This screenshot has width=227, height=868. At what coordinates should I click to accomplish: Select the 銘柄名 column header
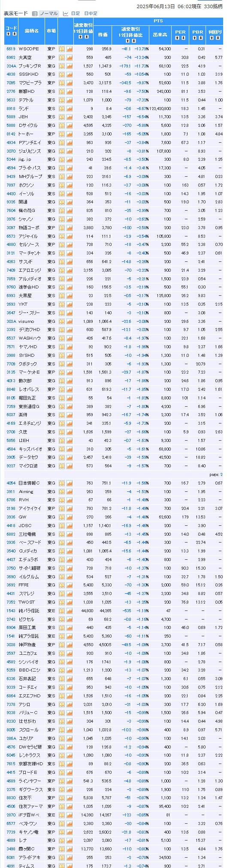click(x=31, y=31)
